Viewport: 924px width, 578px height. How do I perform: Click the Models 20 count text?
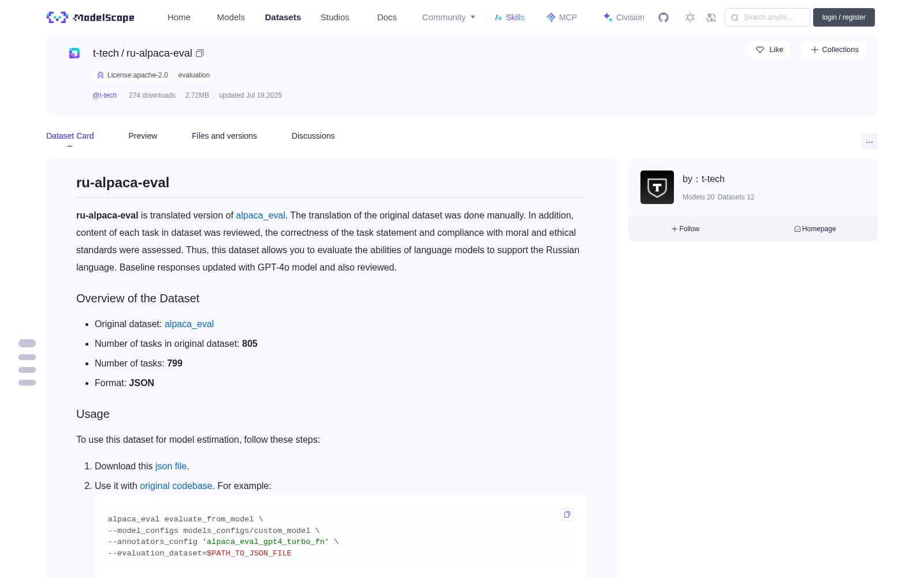click(x=698, y=197)
